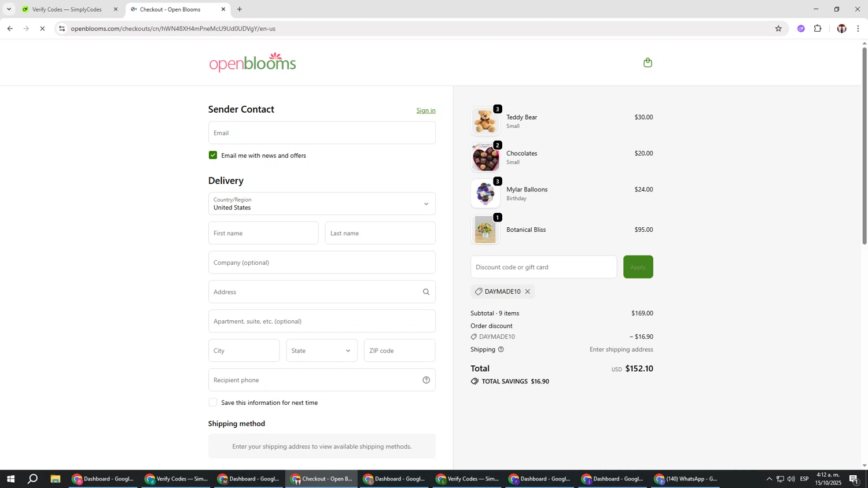This screenshot has width=868, height=488.
Task: Open File Explorer from the taskbar
Action: click(x=56, y=479)
